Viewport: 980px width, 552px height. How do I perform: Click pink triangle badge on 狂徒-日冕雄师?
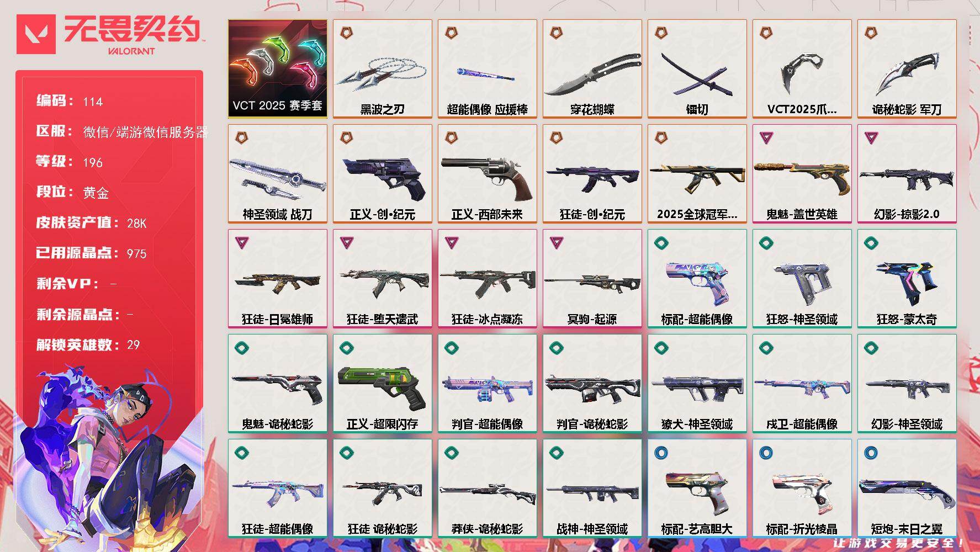(x=241, y=242)
